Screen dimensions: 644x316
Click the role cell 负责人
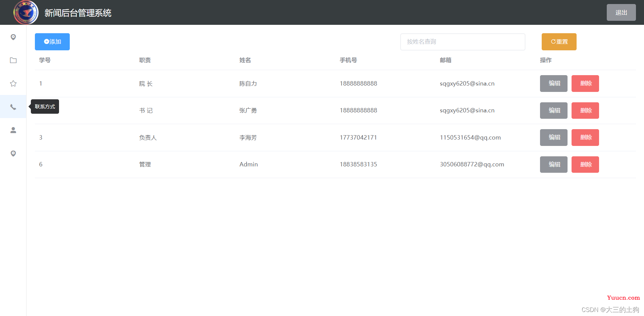[148, 138]
